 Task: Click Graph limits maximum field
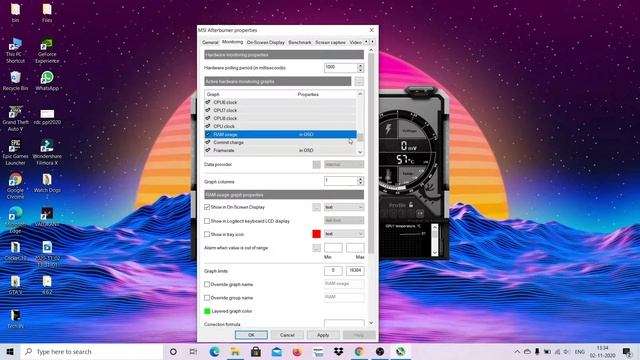[355, 271]
